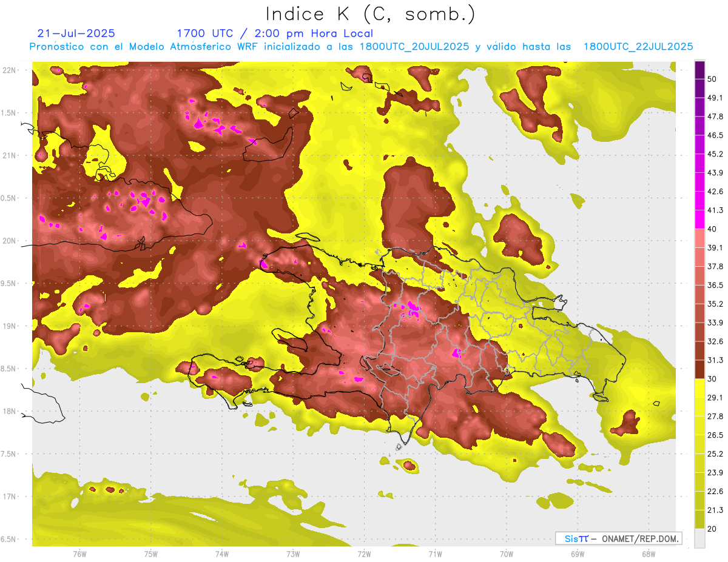This screenshot has width=728, height=562.
Task: Click the colorbar value '47.8'
Action: click(x=715, y=116)
